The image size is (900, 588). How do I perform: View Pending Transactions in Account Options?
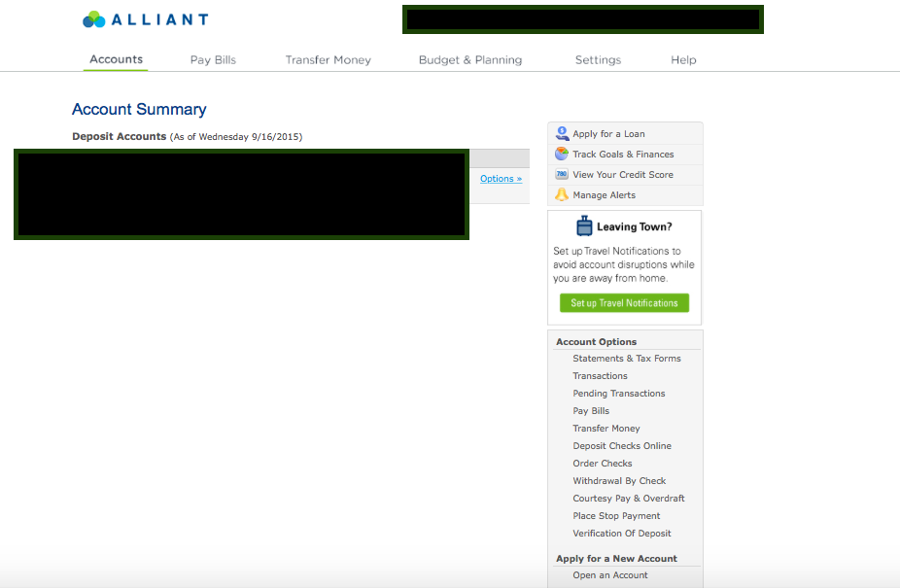[619, 394]
